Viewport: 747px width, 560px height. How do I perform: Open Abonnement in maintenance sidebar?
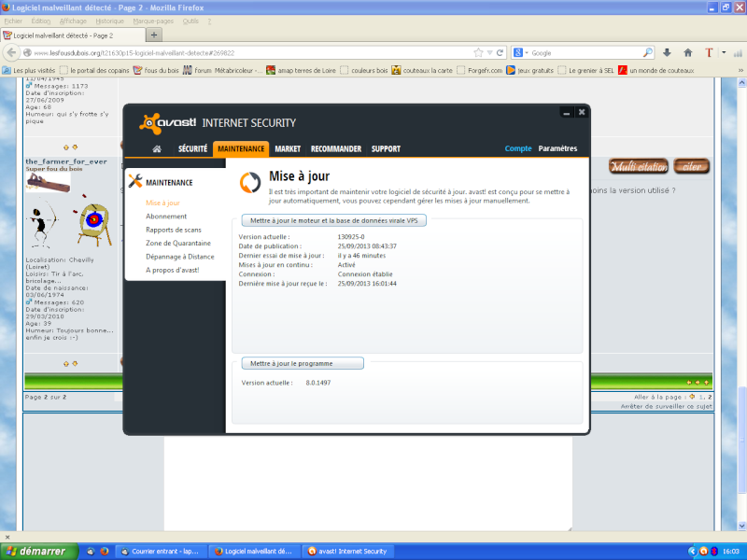coord(166,217)
